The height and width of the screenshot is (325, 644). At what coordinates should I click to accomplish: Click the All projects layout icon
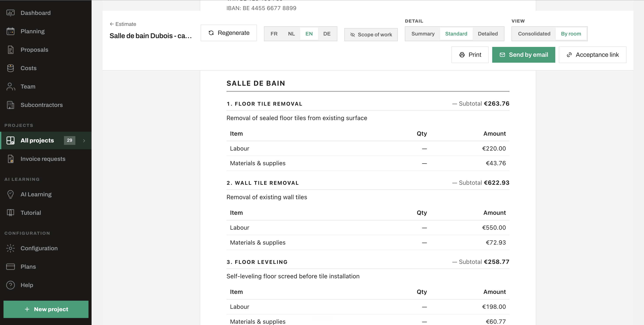[10, 140]
